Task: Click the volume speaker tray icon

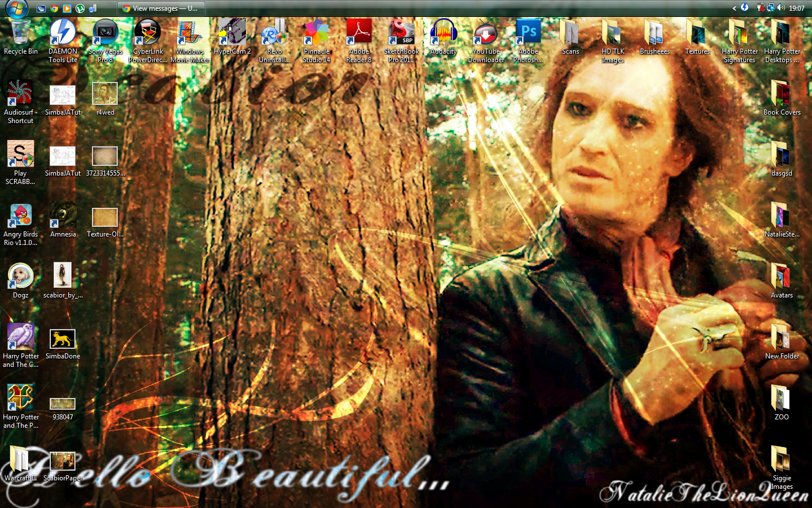Action: [781, 8]
